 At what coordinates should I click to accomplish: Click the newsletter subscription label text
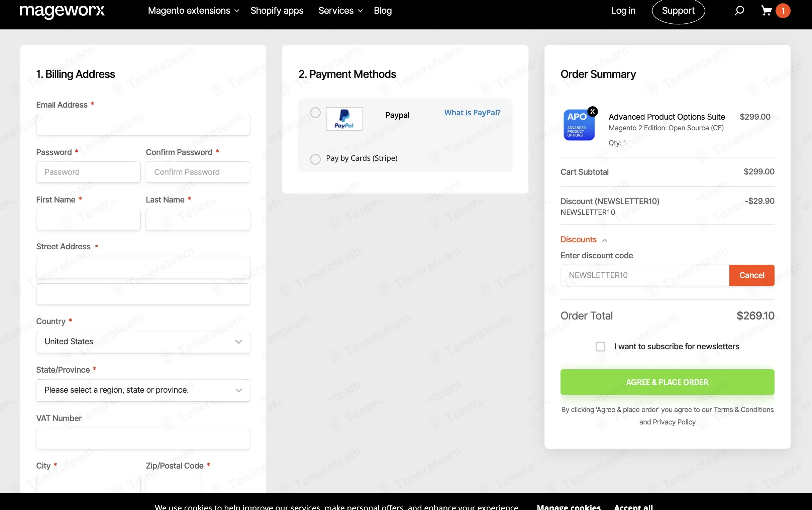tap(677, 347)
